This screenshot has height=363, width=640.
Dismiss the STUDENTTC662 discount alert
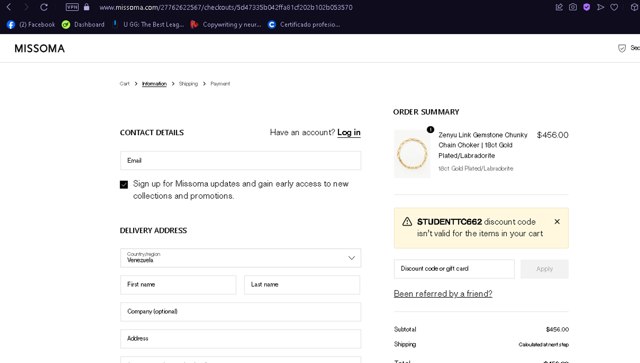pyautogui.click(x=557, y=221)
